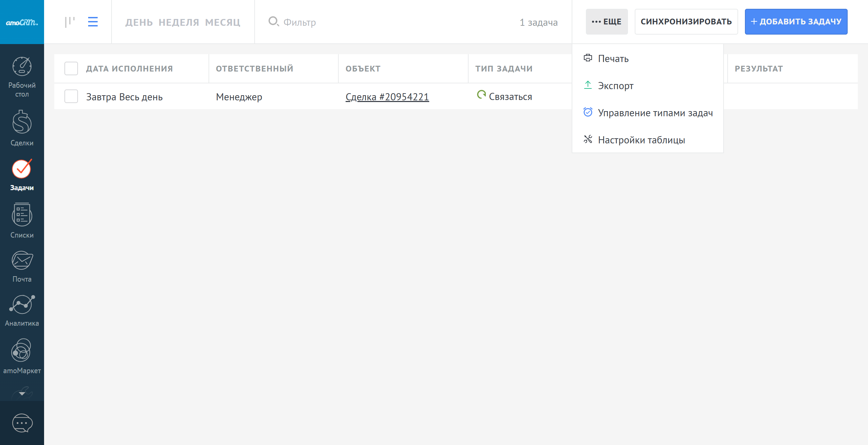Open Управление типами задач menu entry
868x445 pixels.
pyautogui.click(x=655, y=113)
